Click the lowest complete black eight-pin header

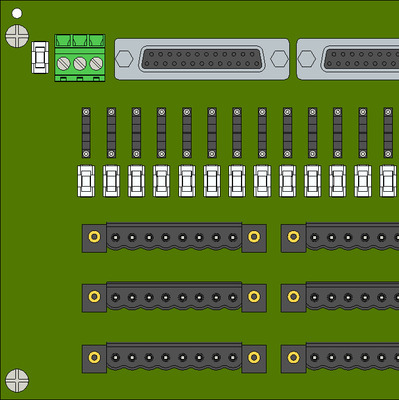174,358
